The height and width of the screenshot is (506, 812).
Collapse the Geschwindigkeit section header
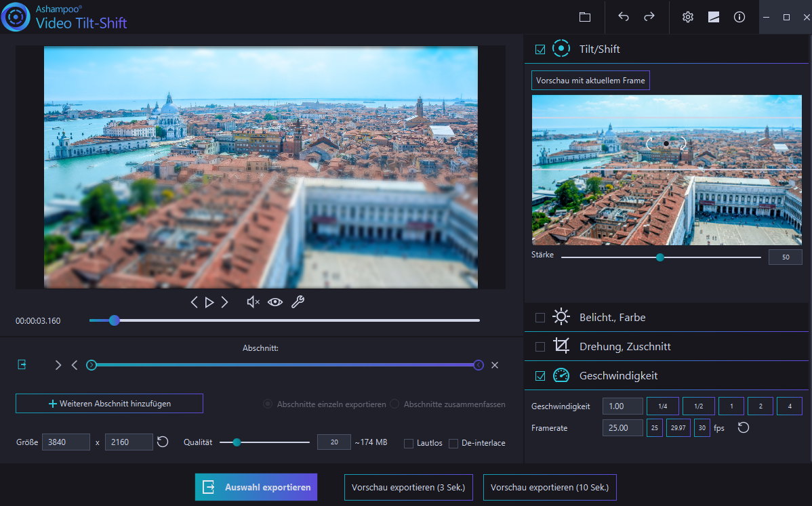(618, 375)
